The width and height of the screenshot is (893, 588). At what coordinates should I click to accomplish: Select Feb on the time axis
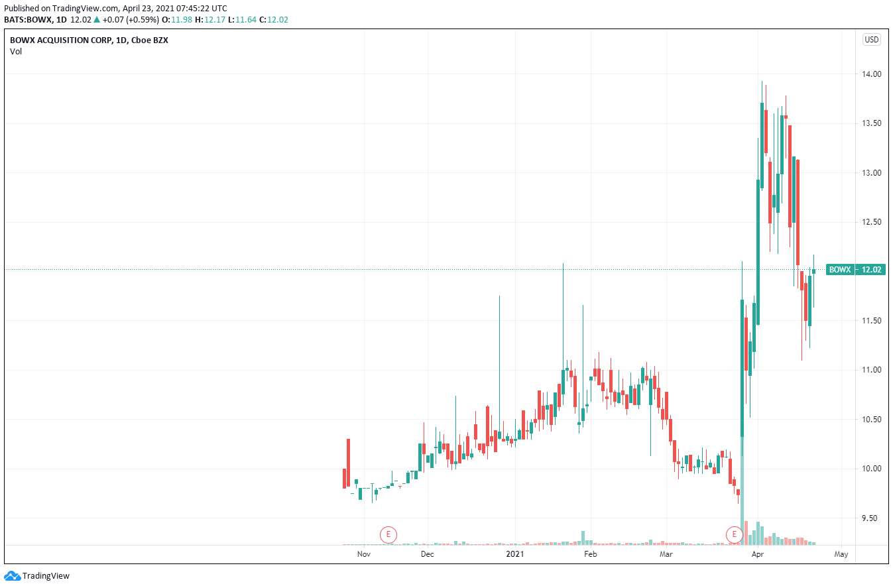click(590, 554)
